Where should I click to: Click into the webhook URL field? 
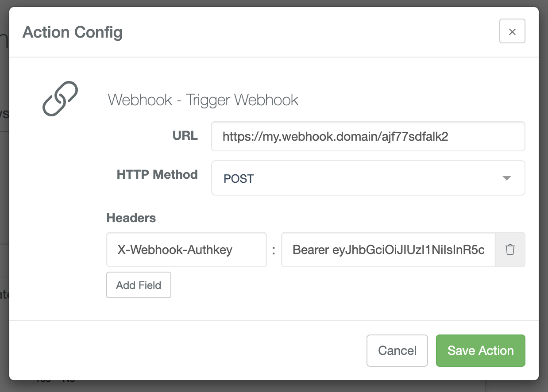click(x=368, y=136)
